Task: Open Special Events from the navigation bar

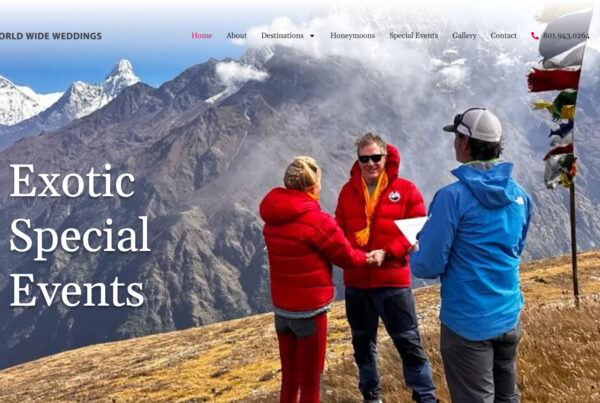Action: tap(413, 36)
